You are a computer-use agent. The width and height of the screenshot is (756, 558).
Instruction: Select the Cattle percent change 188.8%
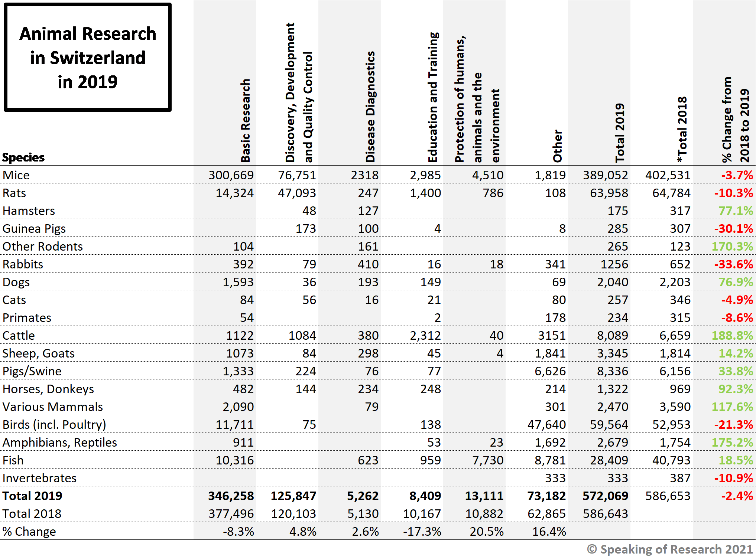click(x=732, y=336)
